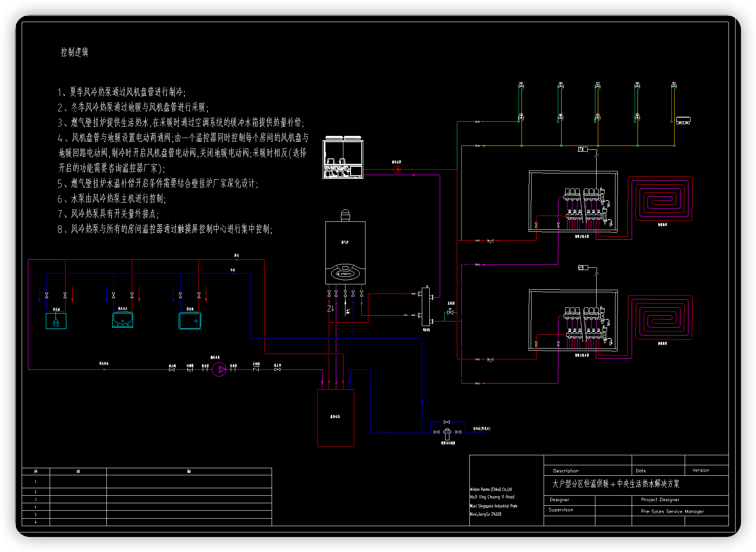
Task: Select note 7 about 开关量外接点
Action: [108, 213]
